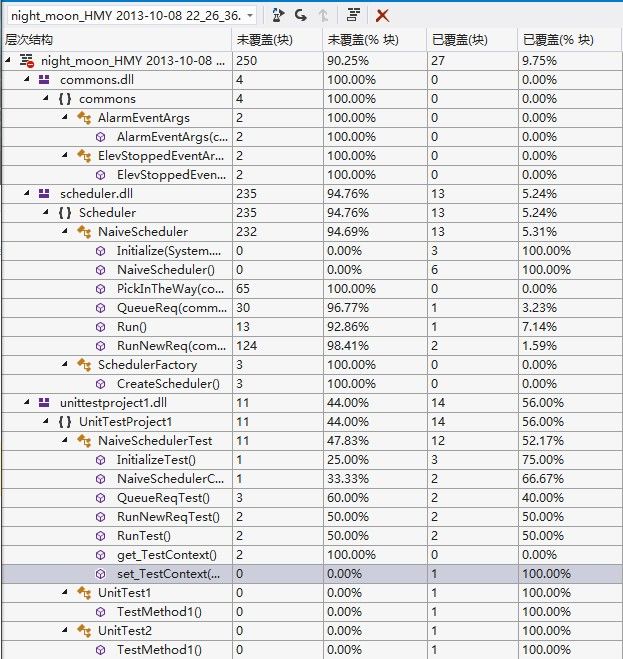The image size is (623, 659).
Task: Collapse the ElevStoppedEventAr... class node
Action: pos(65,155)
